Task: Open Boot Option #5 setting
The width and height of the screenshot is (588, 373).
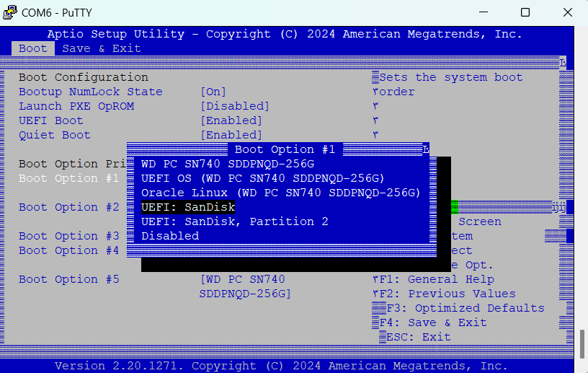Action: point(68,279)
